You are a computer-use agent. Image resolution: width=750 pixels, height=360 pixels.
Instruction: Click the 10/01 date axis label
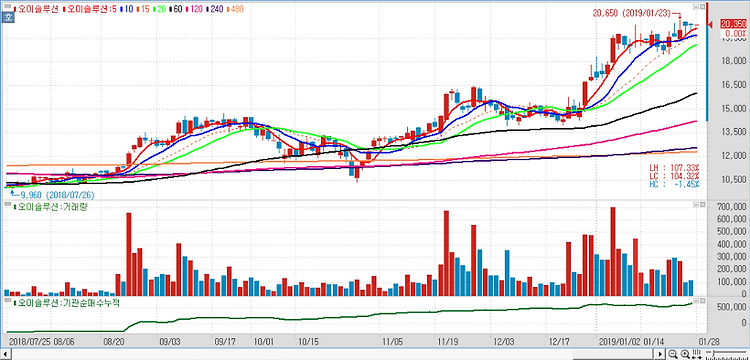[x=264, y=342]
